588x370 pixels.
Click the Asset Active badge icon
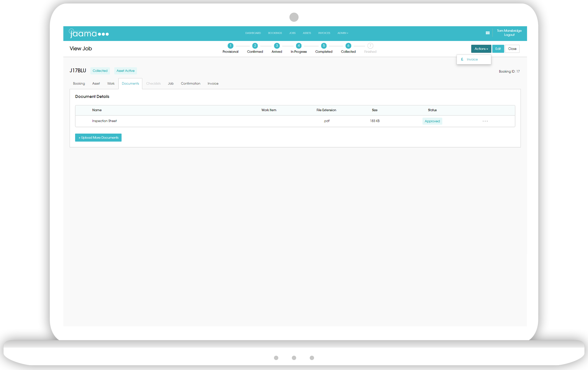click(124, 70)
